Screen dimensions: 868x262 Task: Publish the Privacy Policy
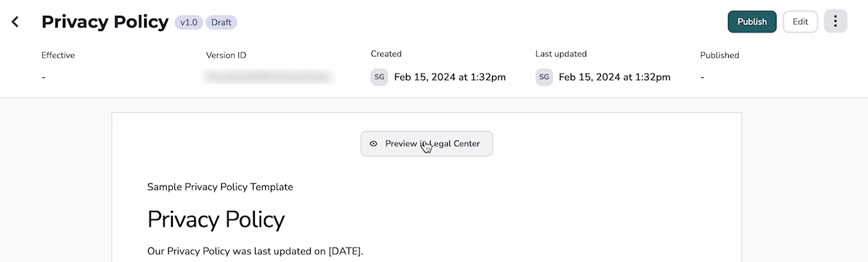point(752,21)
